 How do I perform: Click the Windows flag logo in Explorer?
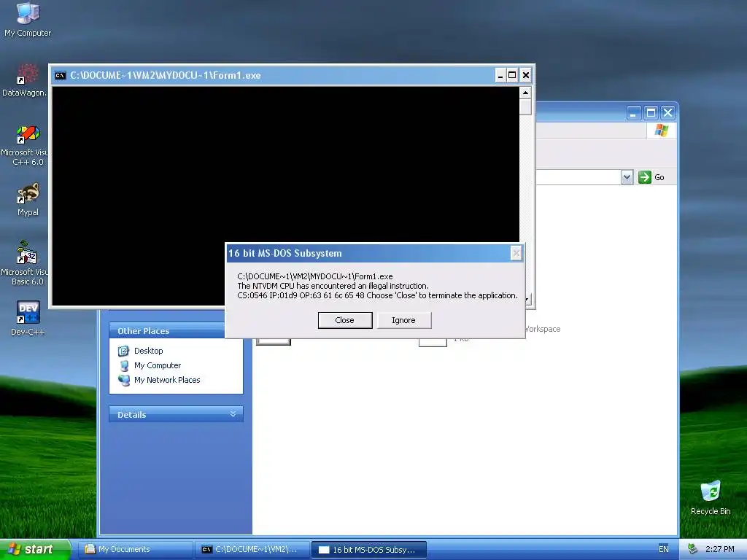[x=661, y=130]
